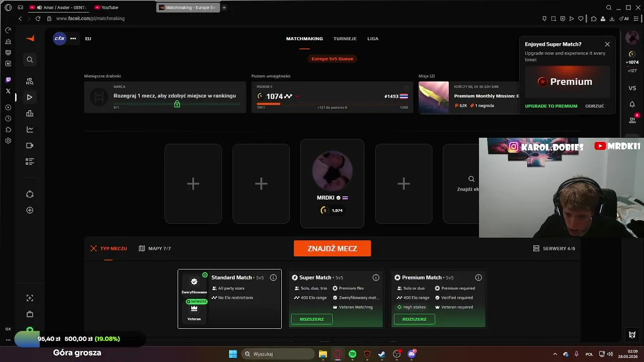Image resolution: width=644 pixels, height=362 pixels.
Task: Open the player finder sidebar icon
Action: click(30, 81)
